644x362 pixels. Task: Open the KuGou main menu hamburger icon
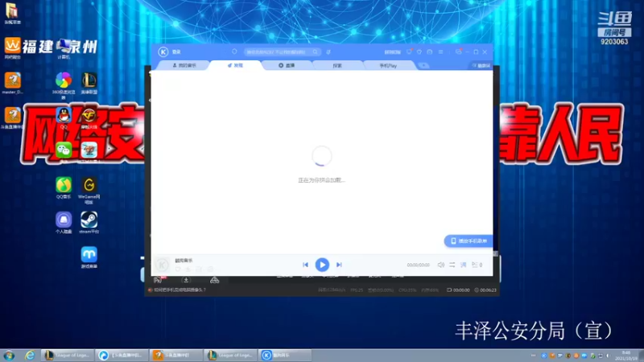coord(440,52)
